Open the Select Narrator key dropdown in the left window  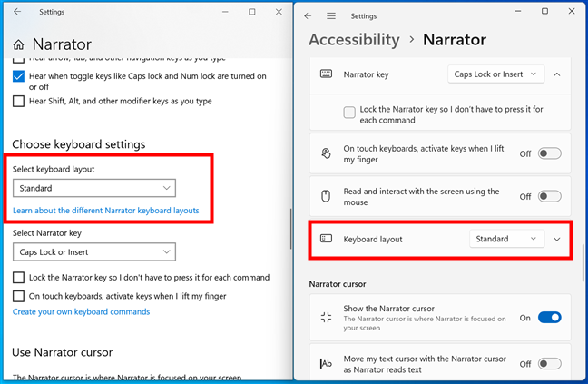click(94, 252)
